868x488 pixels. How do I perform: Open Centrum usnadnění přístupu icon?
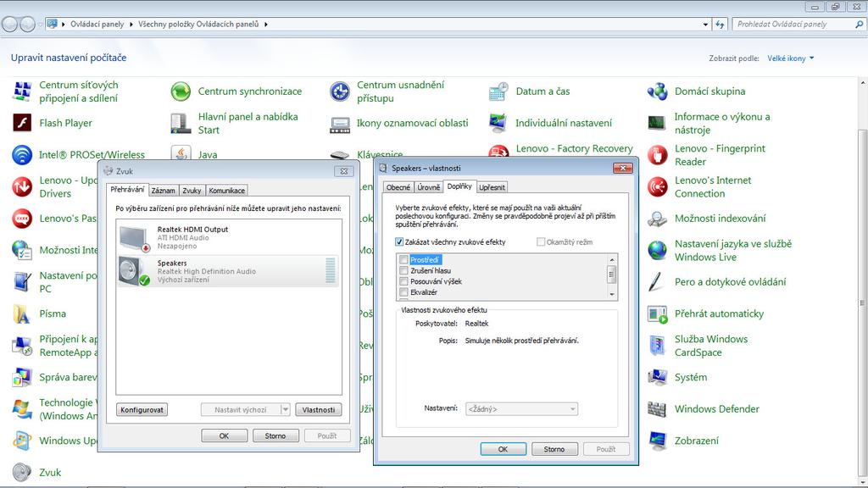[339, 91]
